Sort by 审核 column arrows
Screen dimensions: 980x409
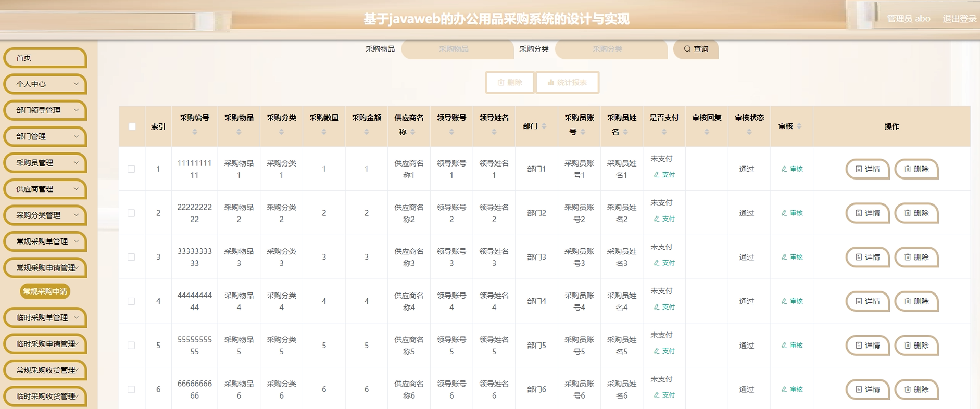pyautogui.click(x=799, y=126)
